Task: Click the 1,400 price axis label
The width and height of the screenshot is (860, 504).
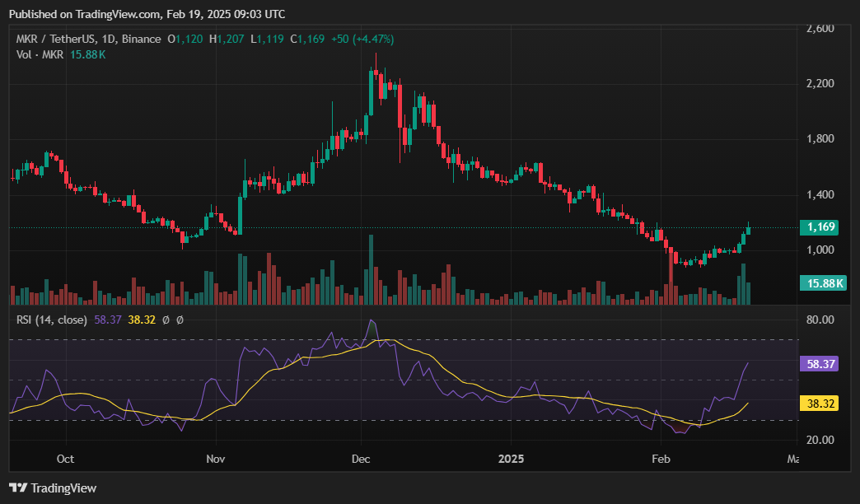Action: [820, 194]
